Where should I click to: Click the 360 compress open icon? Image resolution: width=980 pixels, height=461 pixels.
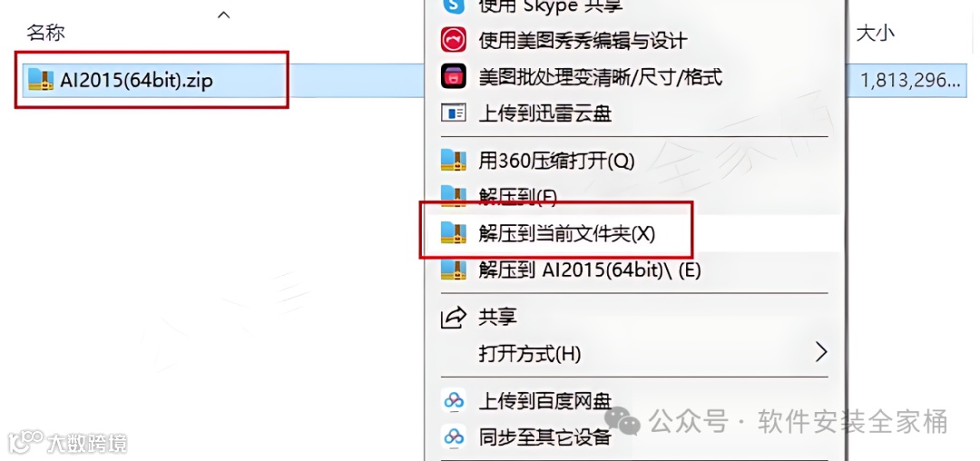click(454, 160)
